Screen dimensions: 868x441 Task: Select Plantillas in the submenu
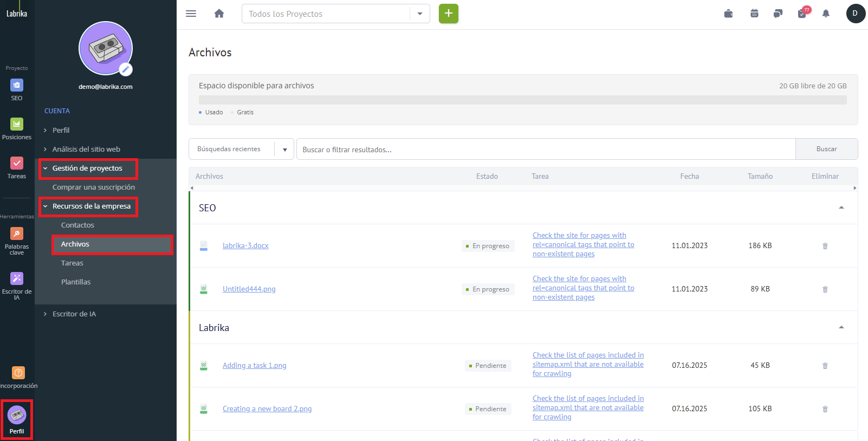[x=76, y=282]
